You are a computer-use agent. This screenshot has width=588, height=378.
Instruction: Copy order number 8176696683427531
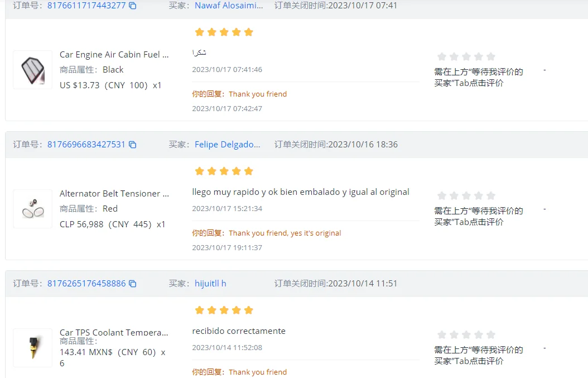tap(132, 145)
